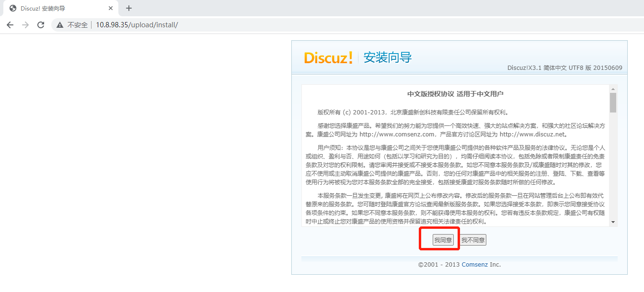
Task: Click the 安装向导 heading text
Action: pos(388,58)
